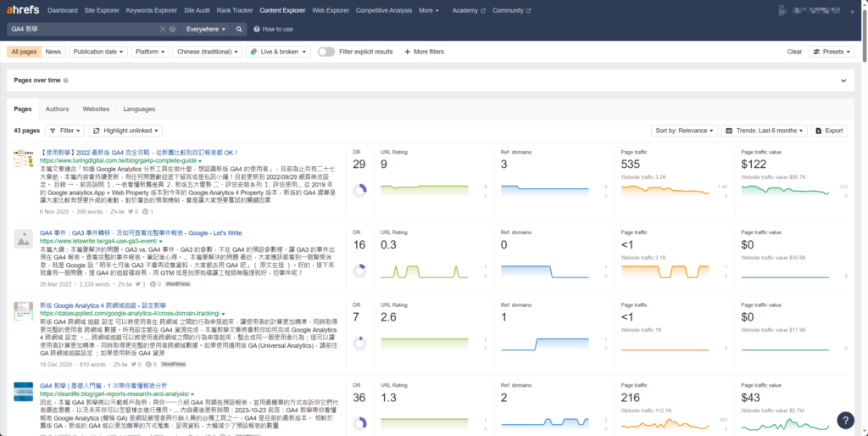Expand the Pages over time panel
This screenshot has height=436, width=868.
pos(843,81)
